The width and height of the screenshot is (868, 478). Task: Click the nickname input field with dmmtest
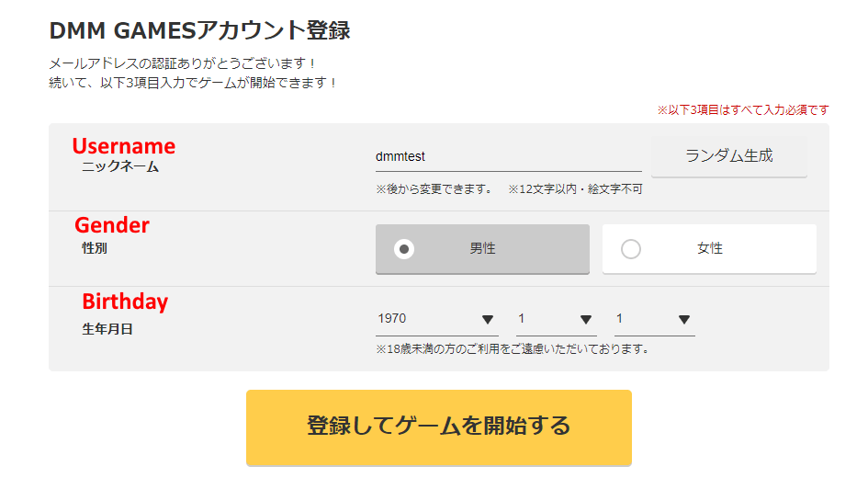point(507,157)
